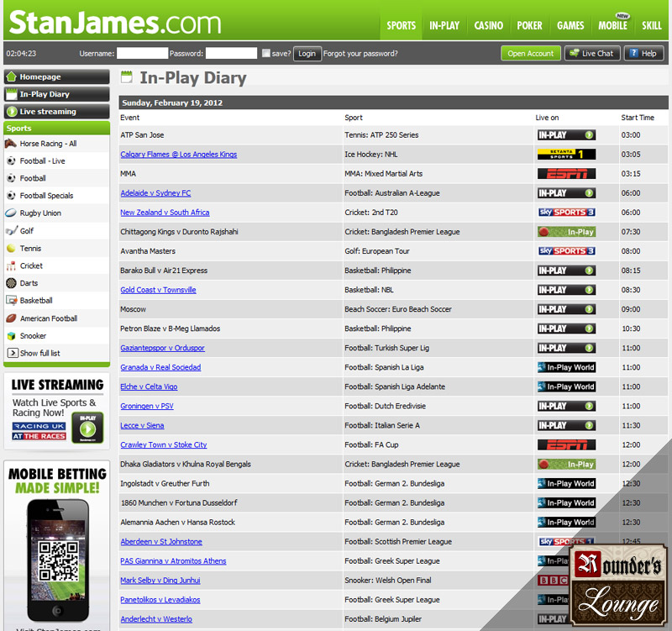Screen dimensions: 672x631
Task: Click the At The Races logo
Action: [39, 436]
